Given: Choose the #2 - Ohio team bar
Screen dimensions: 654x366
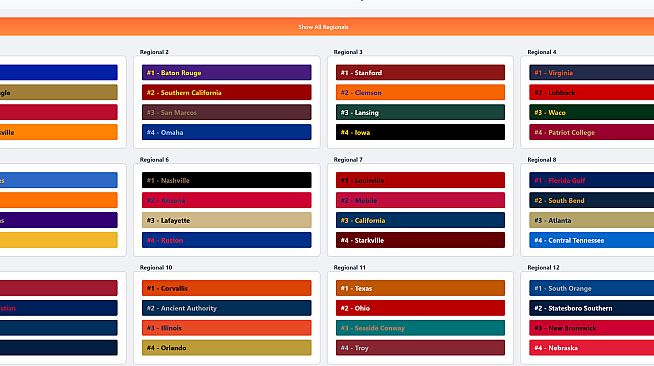Looking at the screenshot, I should (x=420, y=308).
